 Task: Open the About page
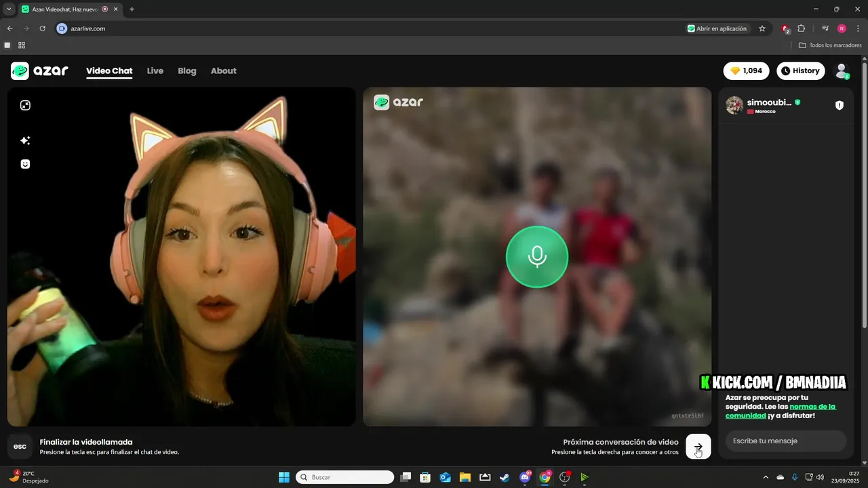[x=224, y=70]
